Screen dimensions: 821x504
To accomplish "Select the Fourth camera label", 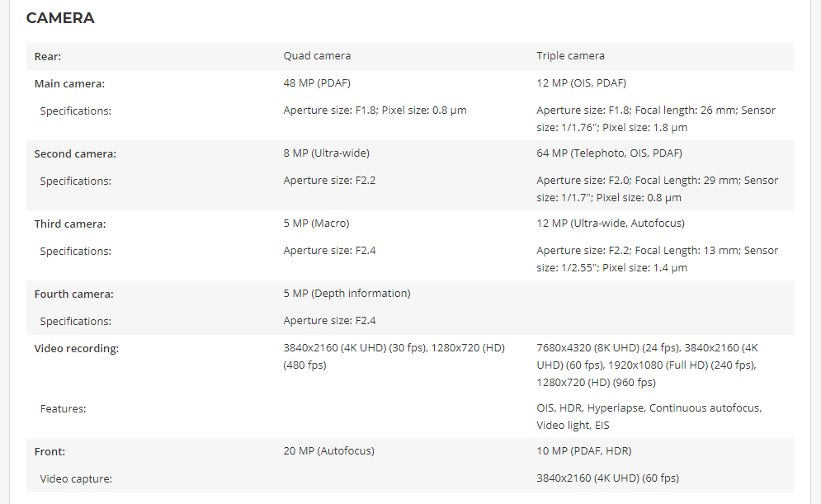I will pyautogui.click(x=73, y=294).
